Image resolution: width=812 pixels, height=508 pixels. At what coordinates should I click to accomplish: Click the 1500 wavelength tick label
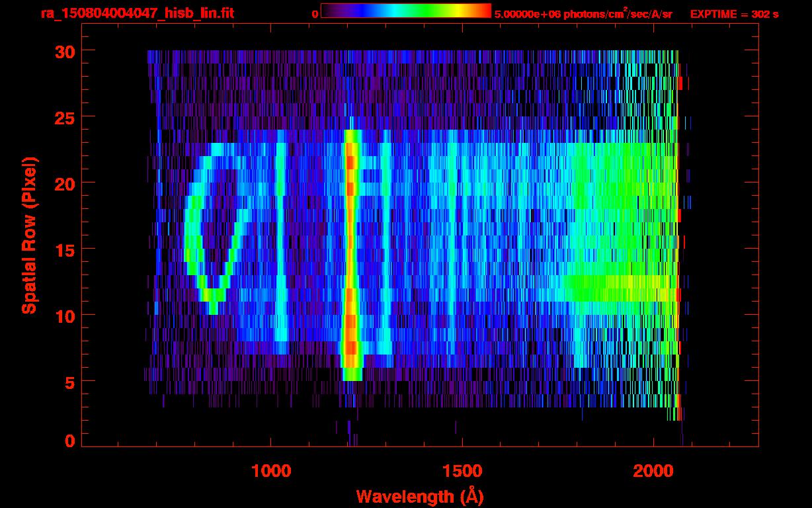(462, 470)
